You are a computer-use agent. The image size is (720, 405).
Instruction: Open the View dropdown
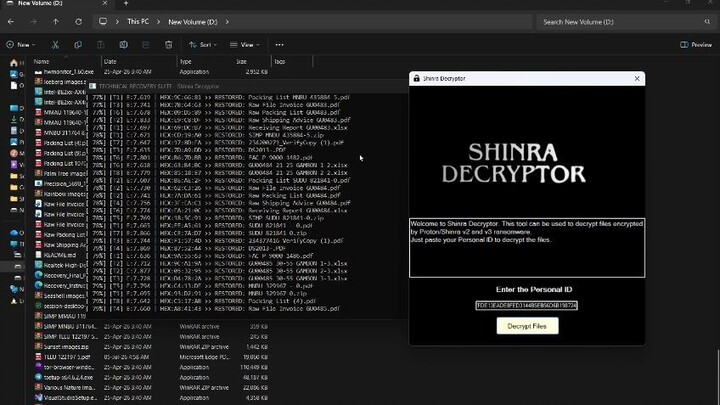[x=245, y=45]
